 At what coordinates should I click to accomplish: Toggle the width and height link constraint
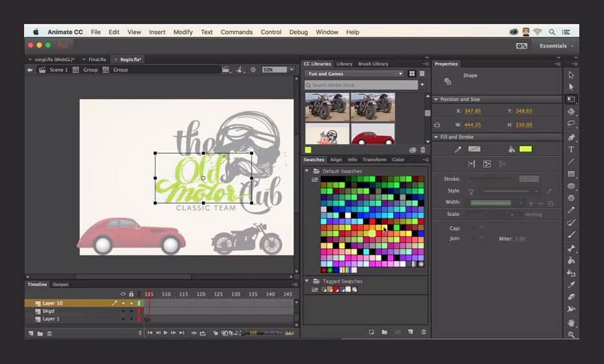tap(437, 125)
